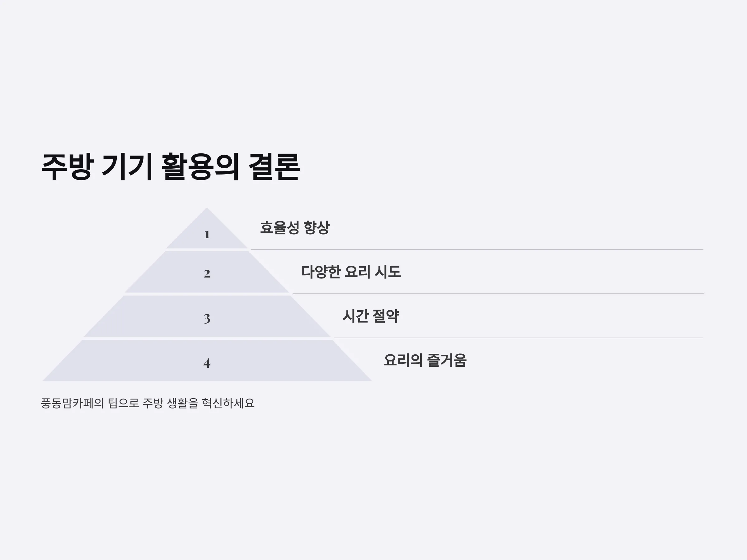Select the divider line under 효율성 향상

(x=477, y=250)
